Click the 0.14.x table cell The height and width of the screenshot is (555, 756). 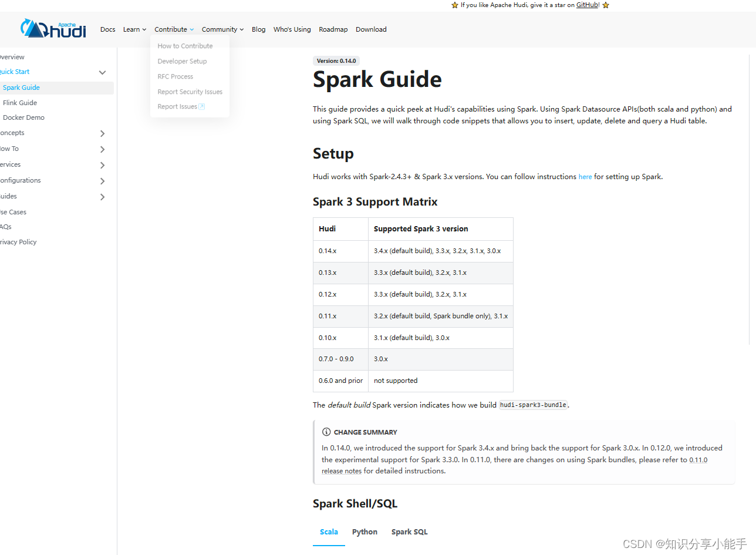pos(340,251)
